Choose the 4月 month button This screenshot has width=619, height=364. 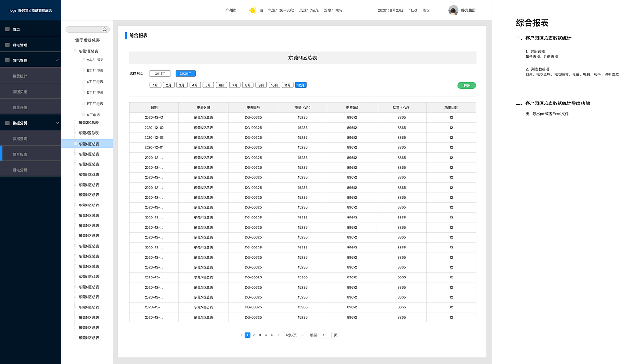195,85
